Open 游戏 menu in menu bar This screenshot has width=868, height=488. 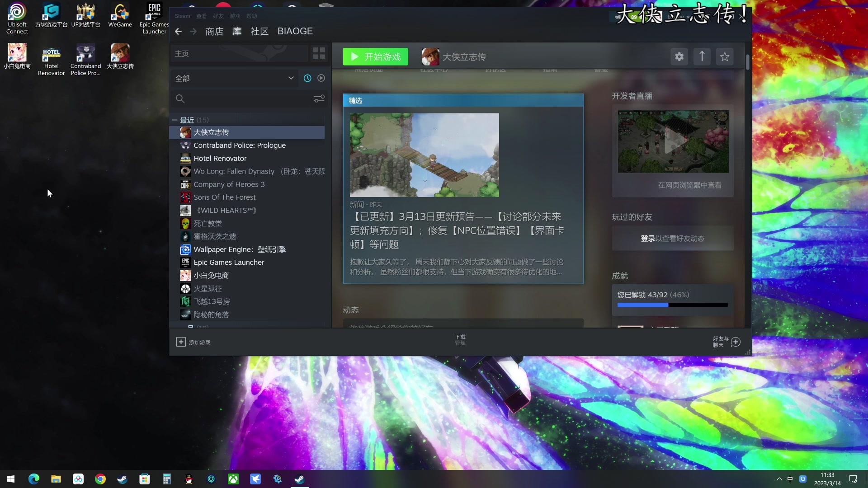pyautogui.click(x=235, y=16)
